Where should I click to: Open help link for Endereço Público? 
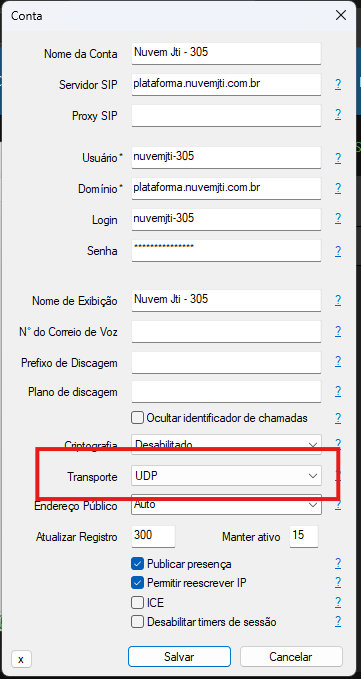(x=338, y=505)
